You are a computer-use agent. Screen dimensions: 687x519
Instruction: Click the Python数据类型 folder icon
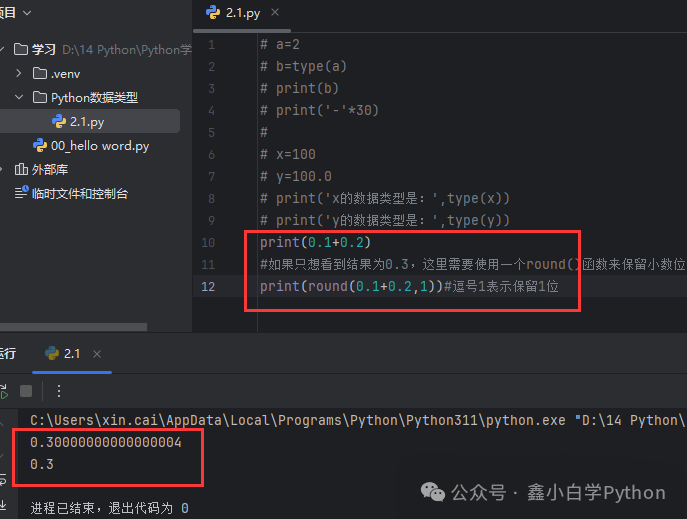point(40,97)
